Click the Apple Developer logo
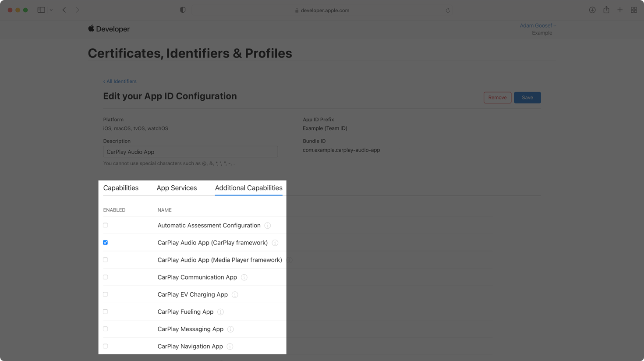Screen dimensions: 644x361 pos(109,29)
